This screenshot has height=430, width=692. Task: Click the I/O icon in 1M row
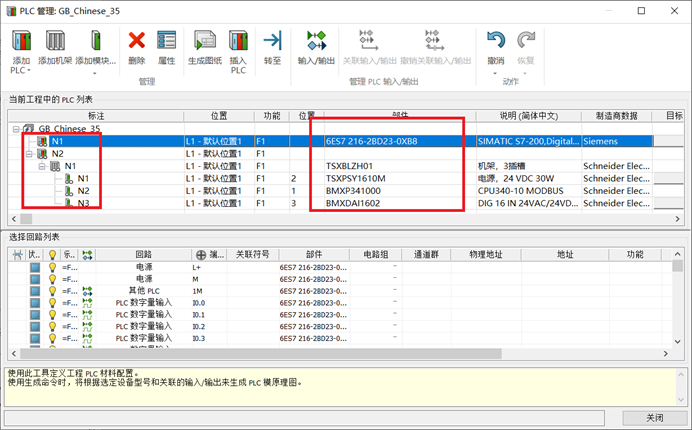click(x=87, y=291)
